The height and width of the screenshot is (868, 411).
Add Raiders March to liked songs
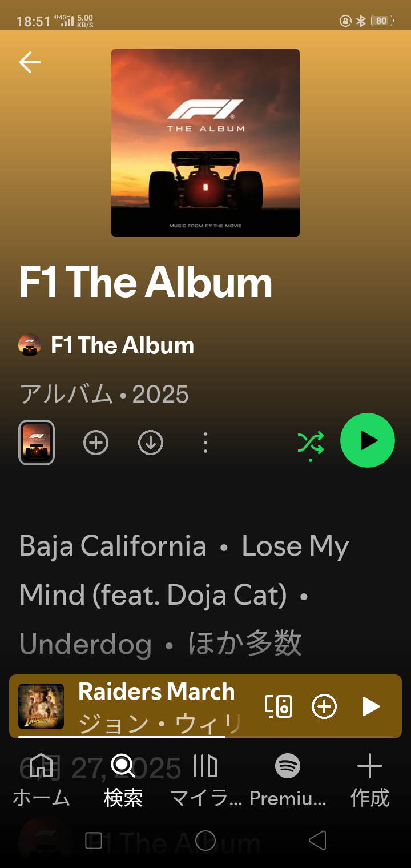[x=324, y=706]
